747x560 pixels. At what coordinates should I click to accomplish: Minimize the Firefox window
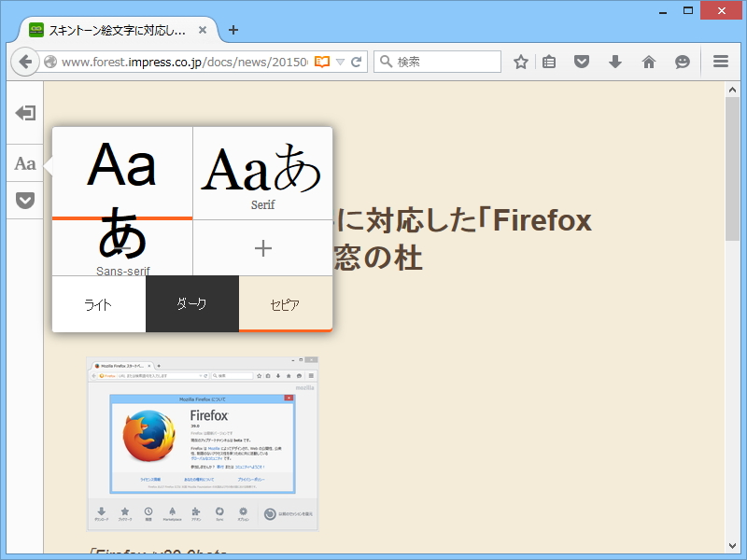[663, 11]
